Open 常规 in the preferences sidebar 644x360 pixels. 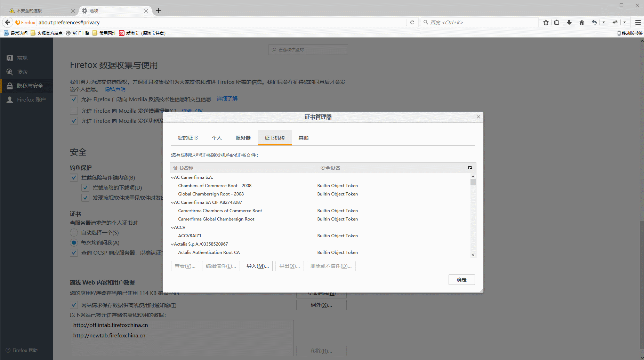point(27,58)
